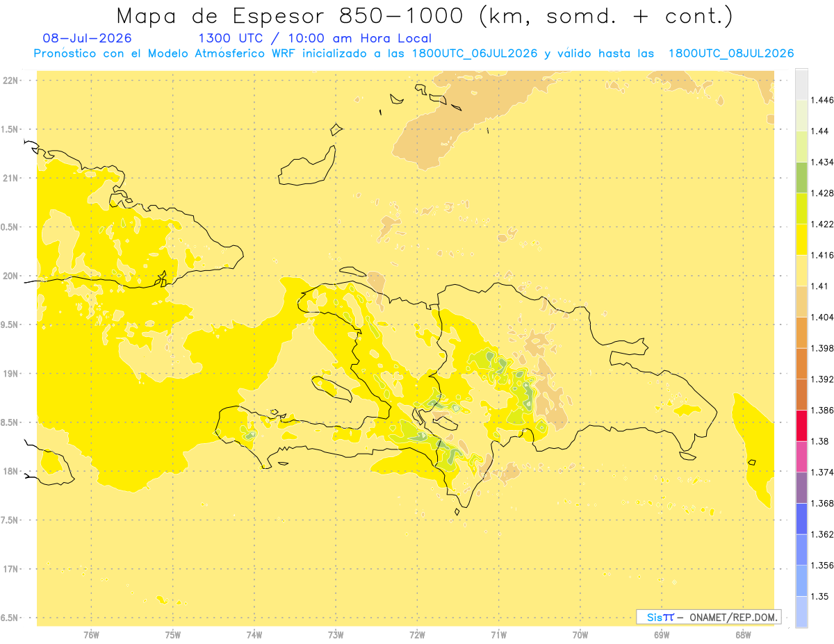The image size is (834, 644).
Task: Click the legend value '1.374'
Action: pos(821,472)
